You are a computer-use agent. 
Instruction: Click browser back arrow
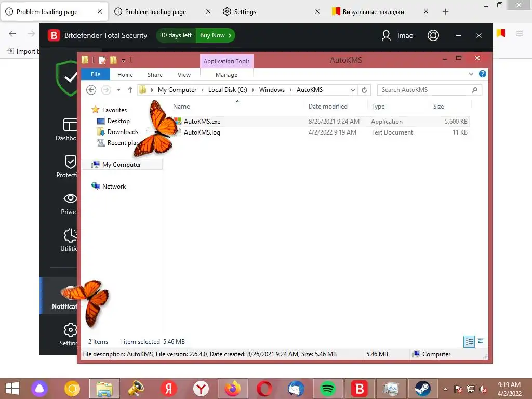(x=12, y=33)
